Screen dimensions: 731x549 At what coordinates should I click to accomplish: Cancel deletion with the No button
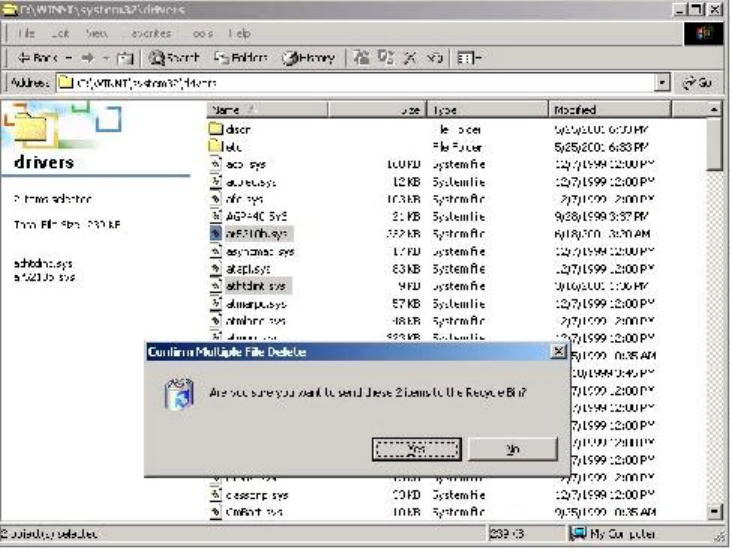[x=513, y=449]
